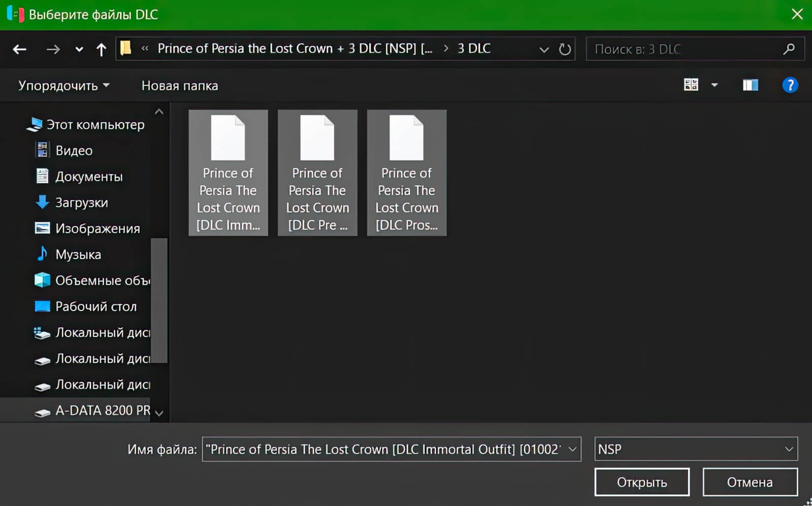
Task: Select the Prince of Persia parent folder breadcrumb
Action: pyautogui.click(x=295, y=48)
